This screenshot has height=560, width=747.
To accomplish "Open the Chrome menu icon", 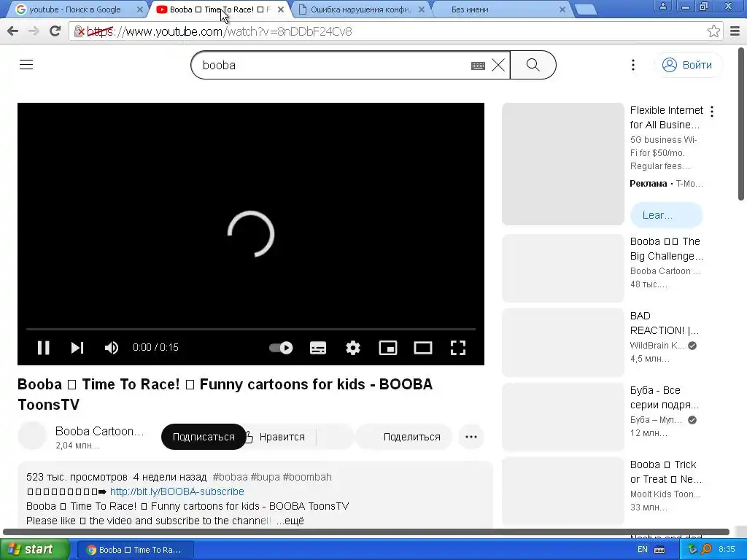I will (x=735, y=31).
